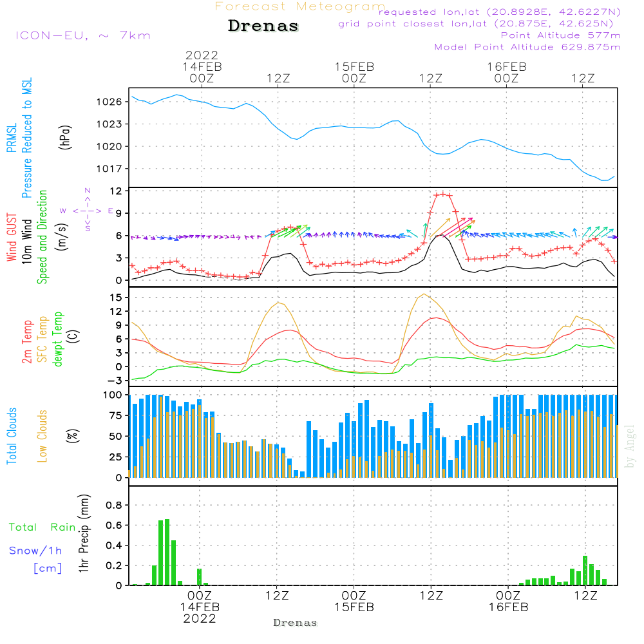Click the '(hPa)' unit label
The image size is (644, 644).
click(65, 137)
